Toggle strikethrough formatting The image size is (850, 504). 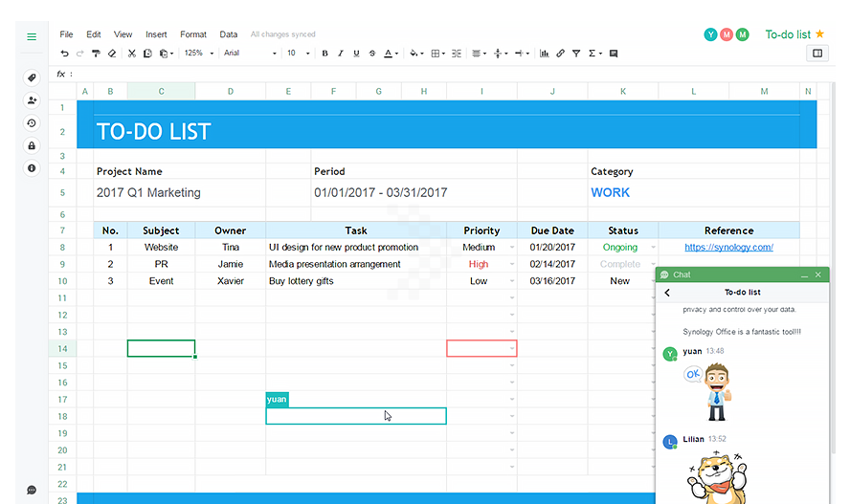pyautogui.click(x=370, y=54)
